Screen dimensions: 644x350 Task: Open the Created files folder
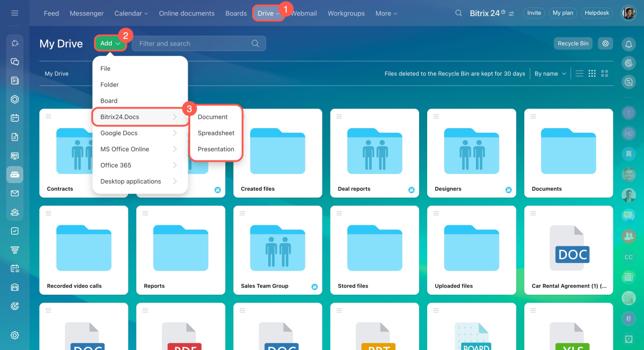(x=278, y=153)
